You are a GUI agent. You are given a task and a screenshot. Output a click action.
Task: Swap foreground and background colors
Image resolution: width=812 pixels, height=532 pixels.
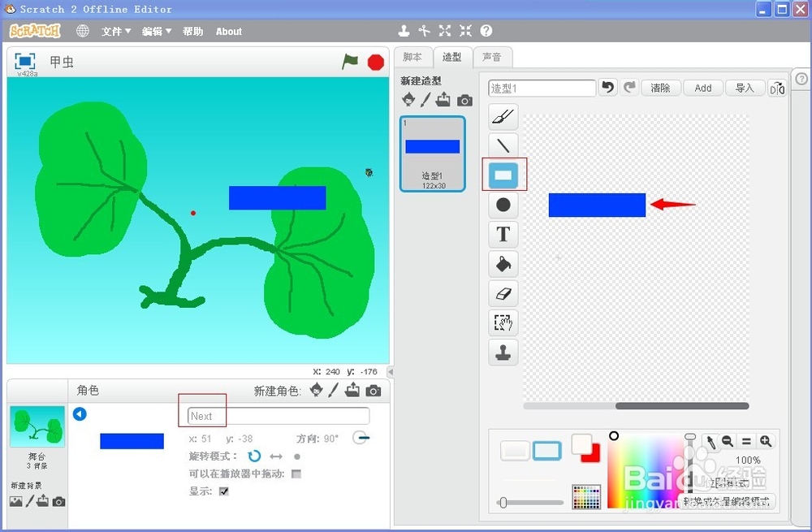coord(585,448)
